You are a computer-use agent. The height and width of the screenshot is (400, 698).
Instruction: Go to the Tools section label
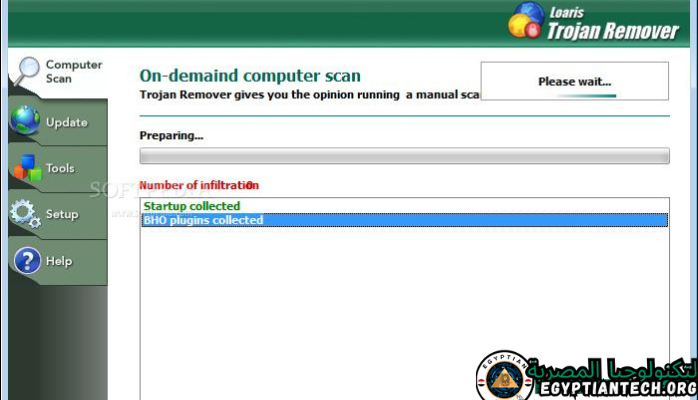60,169
